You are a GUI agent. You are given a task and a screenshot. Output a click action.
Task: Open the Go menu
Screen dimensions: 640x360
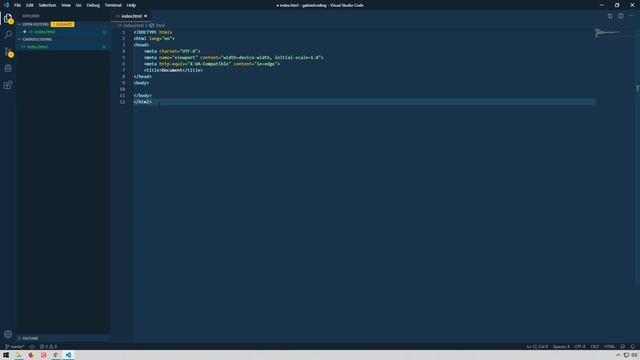click(x=78, y=5)
